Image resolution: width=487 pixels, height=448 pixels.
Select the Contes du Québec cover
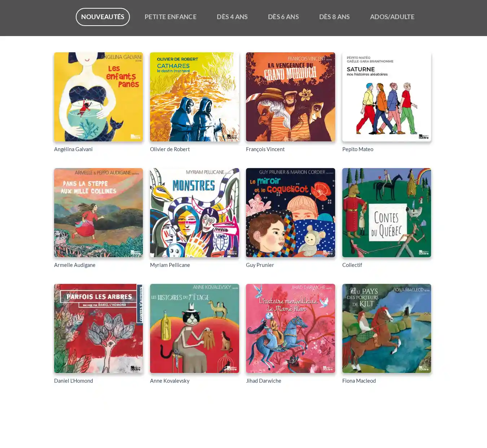(387, 212)
